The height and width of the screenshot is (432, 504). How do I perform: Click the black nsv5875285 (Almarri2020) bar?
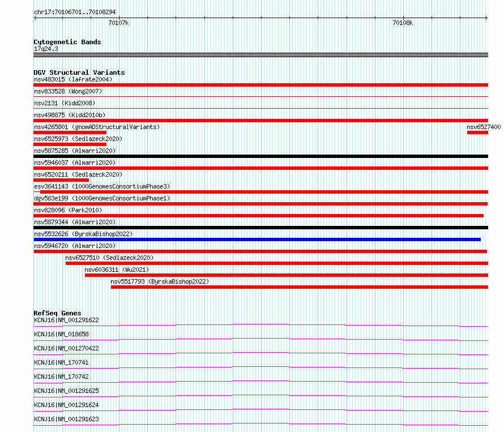(x=260, y=156)
